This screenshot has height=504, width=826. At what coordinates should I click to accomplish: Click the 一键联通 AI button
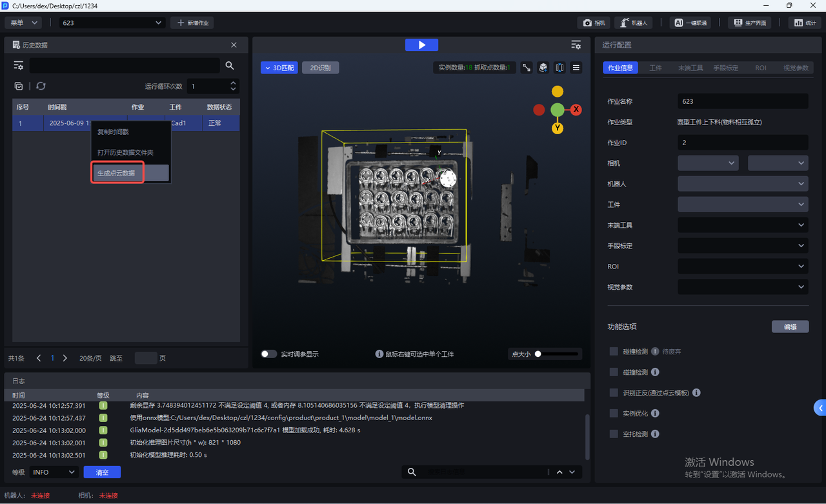tap(690, 23)
